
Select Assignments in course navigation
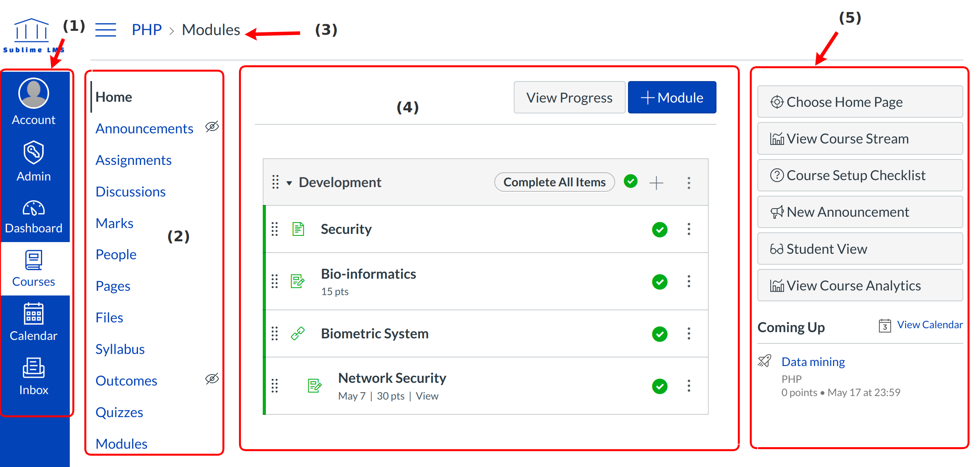pyautogui.click(x=133, y=160)
